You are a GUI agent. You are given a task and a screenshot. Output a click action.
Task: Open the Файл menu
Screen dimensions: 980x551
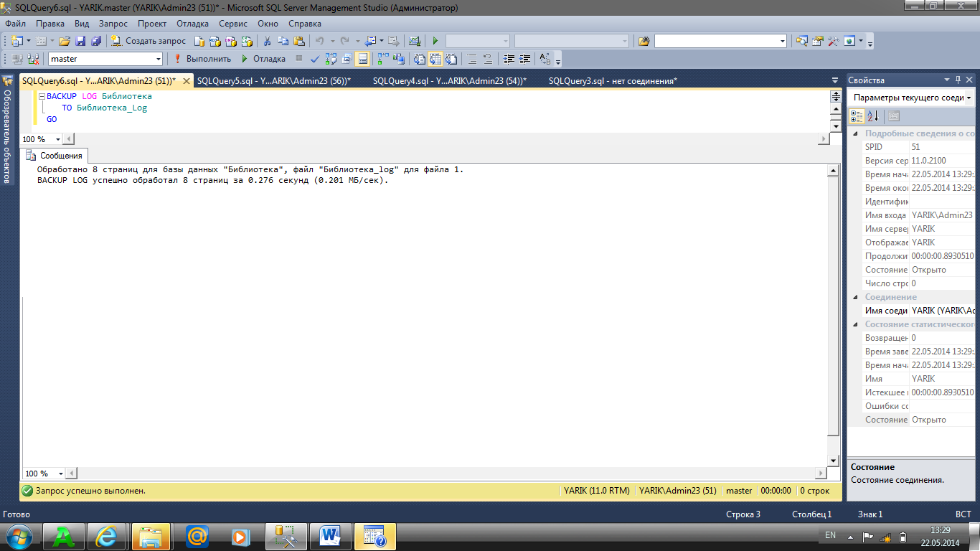(x=15, y=24)
